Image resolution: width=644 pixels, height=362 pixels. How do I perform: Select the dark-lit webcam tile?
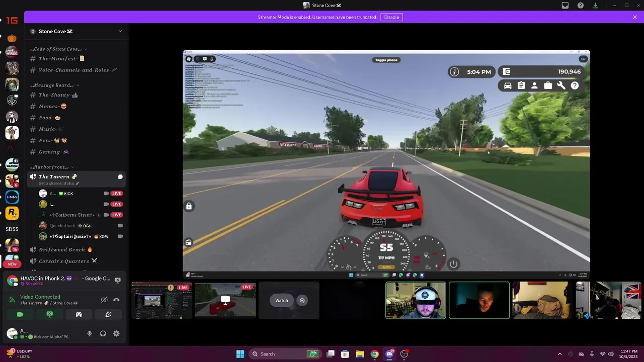point(479,301)
